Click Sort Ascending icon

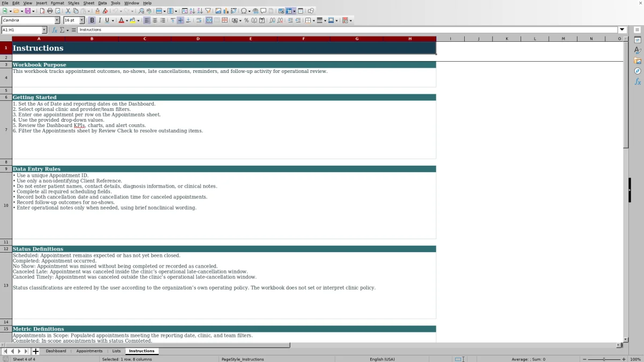(x=192, y=11)
